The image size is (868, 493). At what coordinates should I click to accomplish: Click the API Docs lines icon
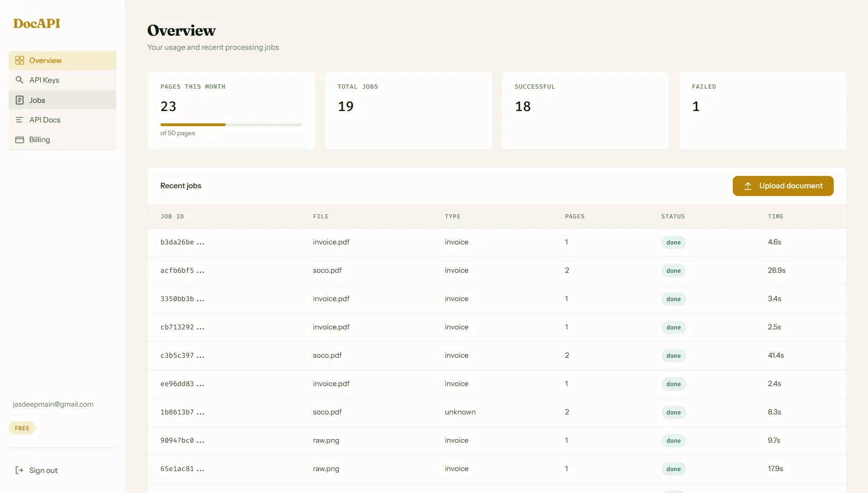(x=20, y=120)
